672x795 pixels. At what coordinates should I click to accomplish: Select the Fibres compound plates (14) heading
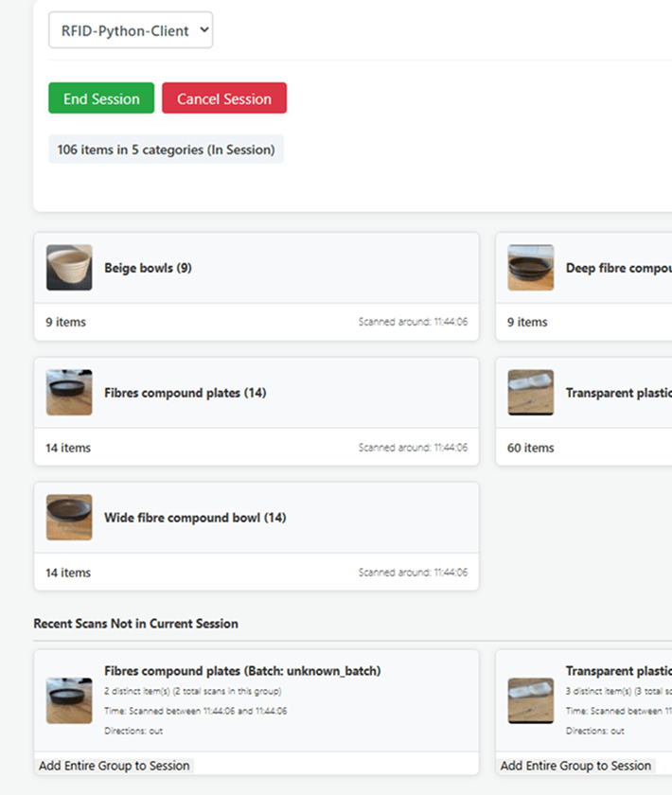186,393
